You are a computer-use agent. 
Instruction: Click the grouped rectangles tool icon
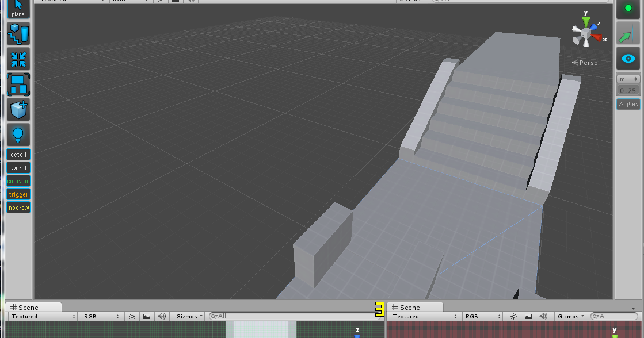tap(18, 84)
